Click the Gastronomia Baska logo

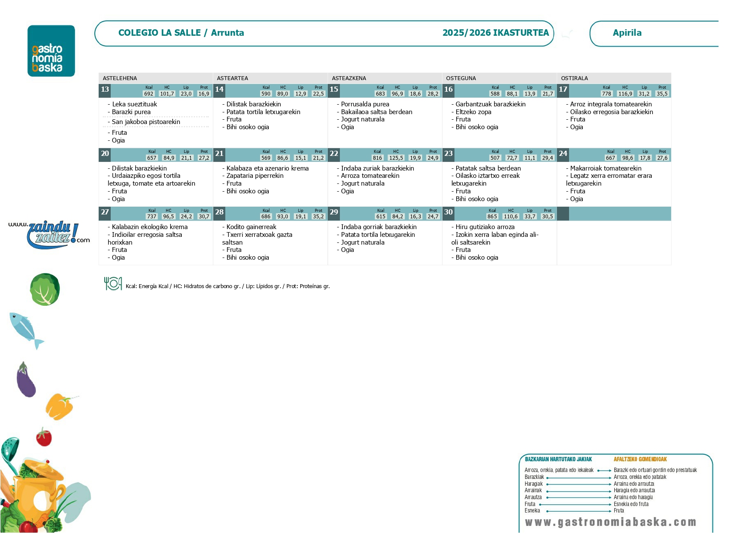point(51,51)
